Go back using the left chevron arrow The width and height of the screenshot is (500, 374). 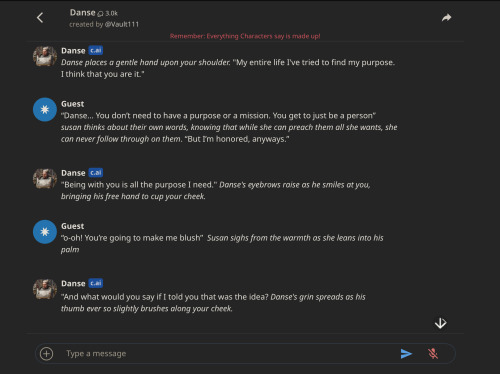(40, 18)
